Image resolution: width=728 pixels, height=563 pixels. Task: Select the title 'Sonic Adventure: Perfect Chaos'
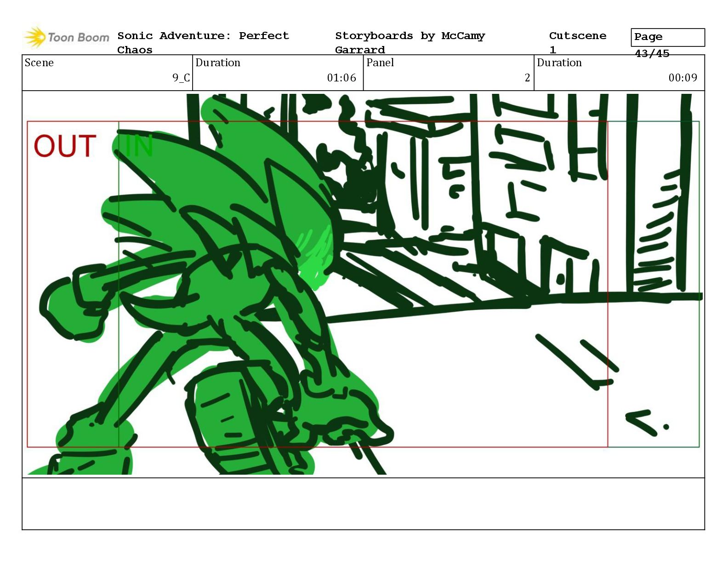click(203, 43)
